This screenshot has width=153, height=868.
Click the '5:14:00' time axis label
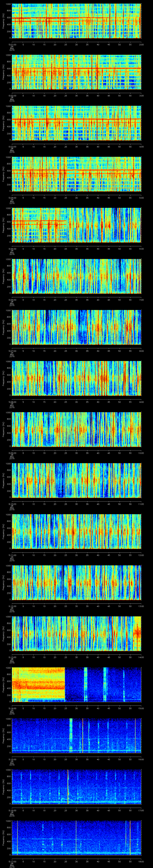[12, 708]
